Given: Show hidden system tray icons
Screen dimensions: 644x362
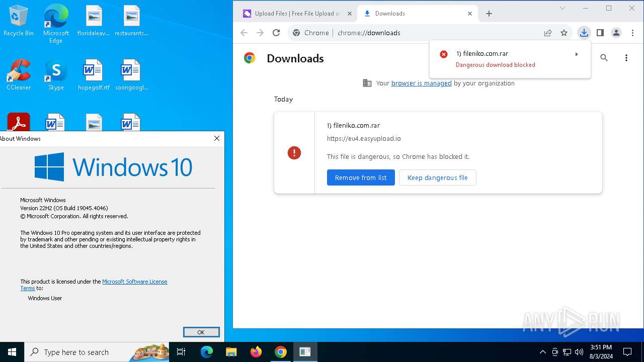Looking at the screenshot, I should point(542,352).
